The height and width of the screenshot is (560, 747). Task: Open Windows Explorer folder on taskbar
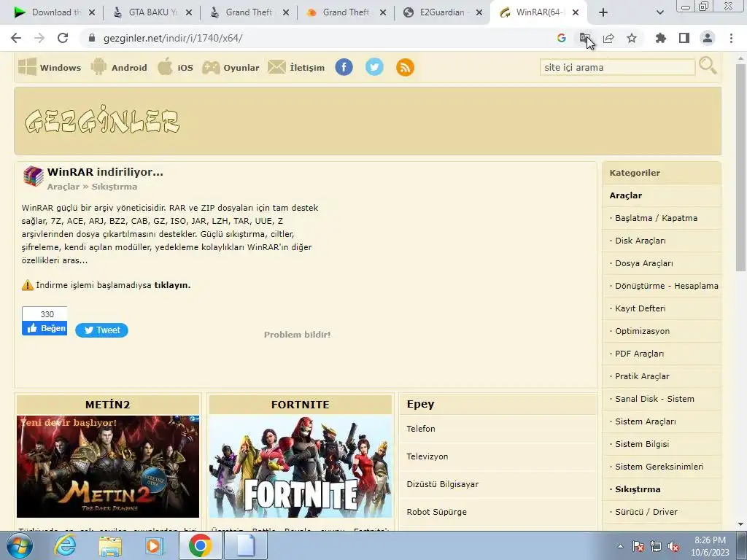110,545
